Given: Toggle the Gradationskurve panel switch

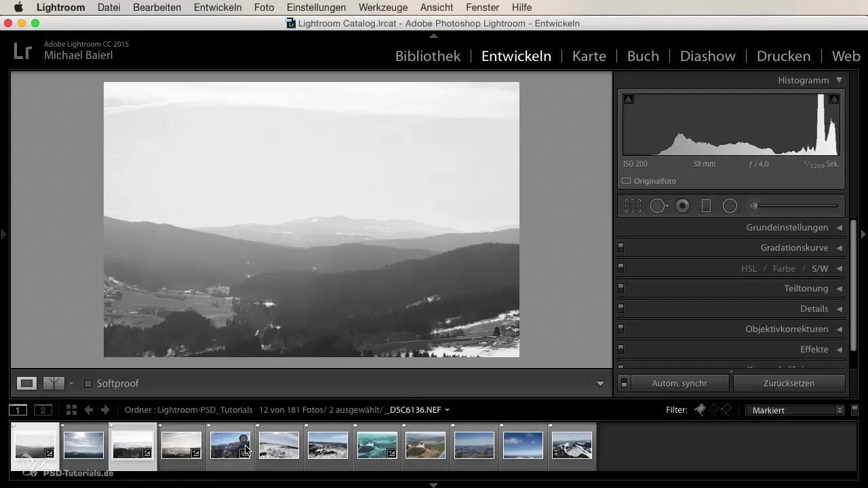Looking at the screenshot, I should pos(620,248).
